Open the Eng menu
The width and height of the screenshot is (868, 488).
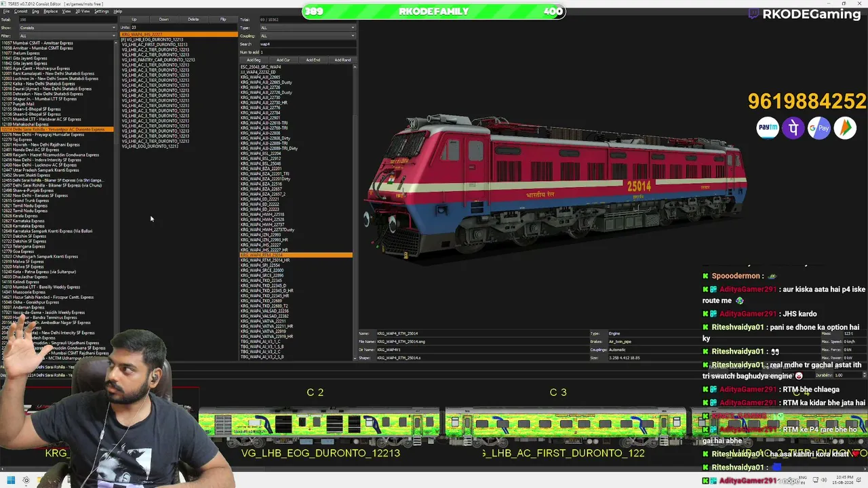[35, 12]
